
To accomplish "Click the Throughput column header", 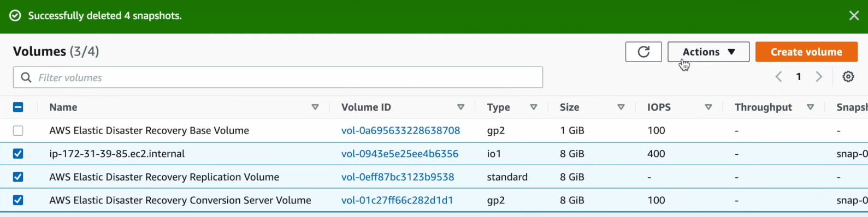I will click(763, 107).
